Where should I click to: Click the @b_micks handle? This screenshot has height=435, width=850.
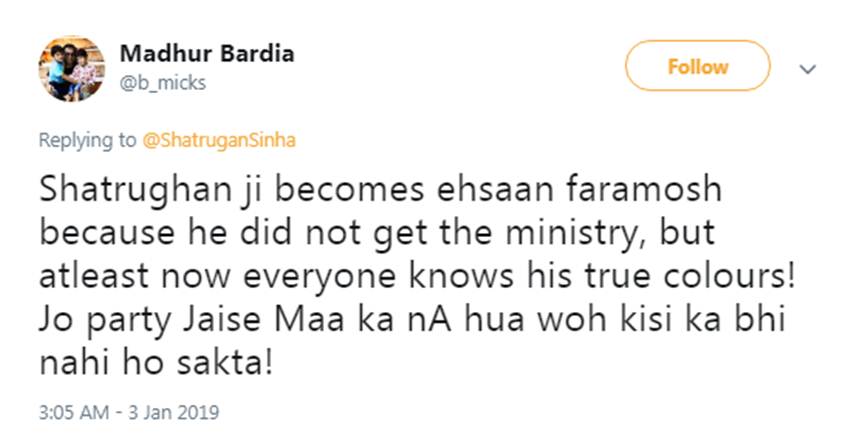tap(162, 83)
